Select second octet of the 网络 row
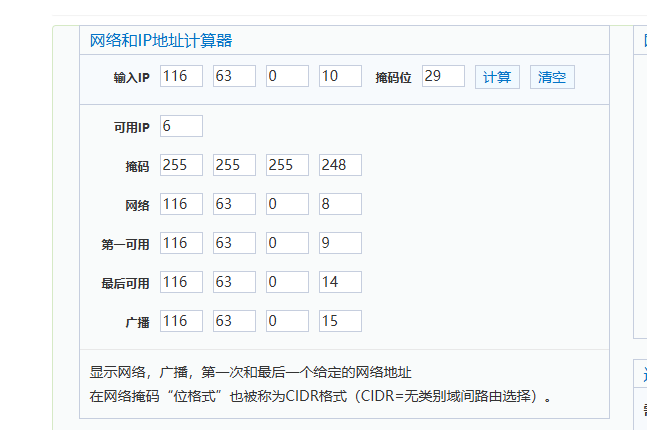Screen dimensions: 647x430 coord(234,204)
